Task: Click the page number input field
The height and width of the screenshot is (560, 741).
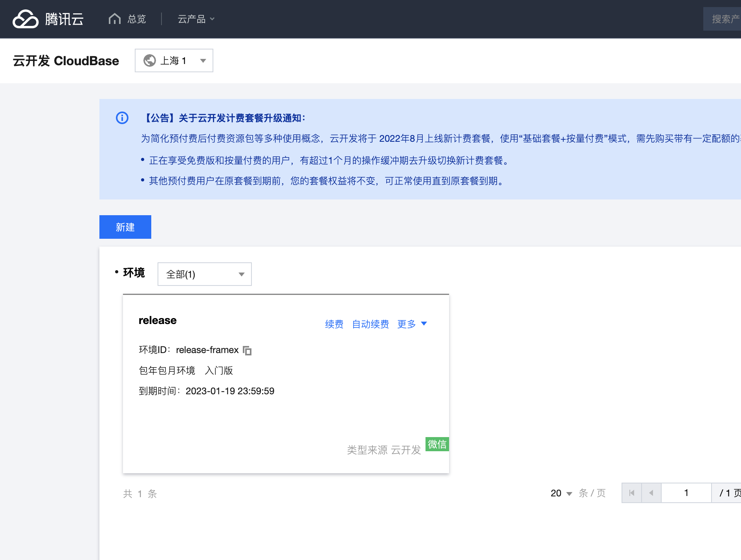Action: (686, 493)
